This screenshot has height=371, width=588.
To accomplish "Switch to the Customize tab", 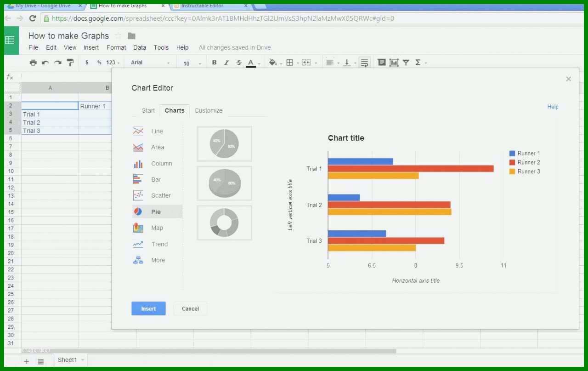I will (209, 110).
